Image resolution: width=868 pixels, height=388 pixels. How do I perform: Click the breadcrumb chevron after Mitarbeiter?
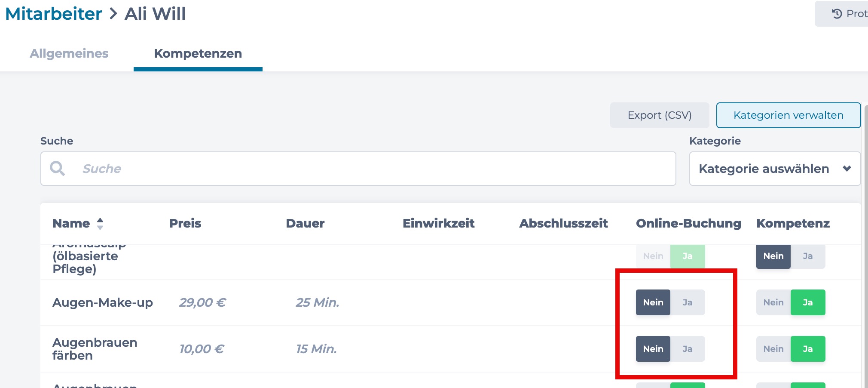pyautogui.click(x=113, y=14)
